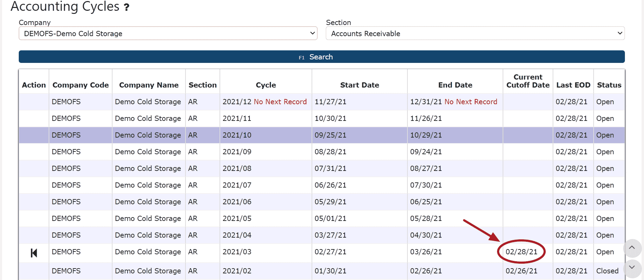Click end date 04/30/21
The height and width of the screenshot is (280, 644).
426,235
